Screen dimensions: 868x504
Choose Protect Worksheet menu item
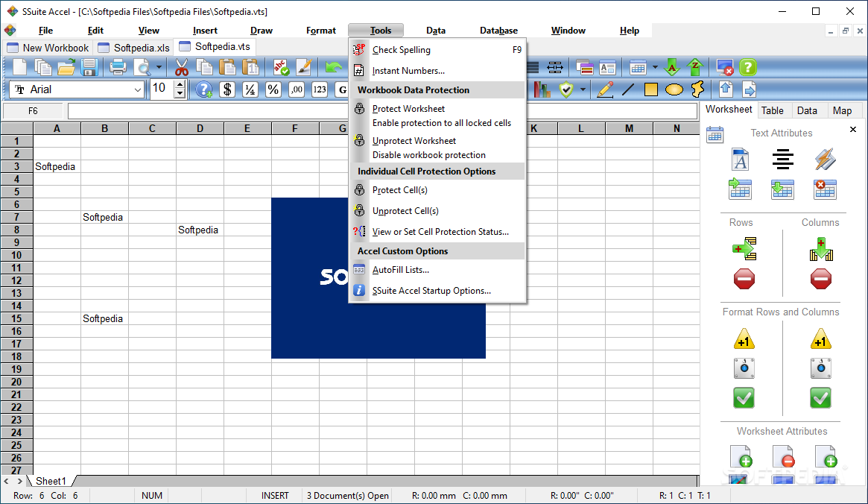click(x=437, y=116)
